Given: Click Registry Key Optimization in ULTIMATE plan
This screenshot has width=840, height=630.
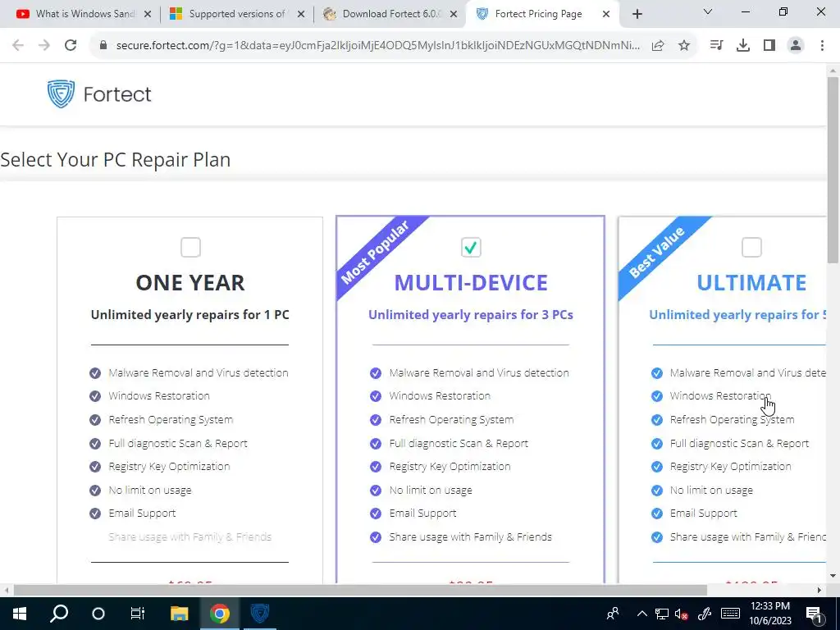Looking at the screenshot, I should pos(730,467).
